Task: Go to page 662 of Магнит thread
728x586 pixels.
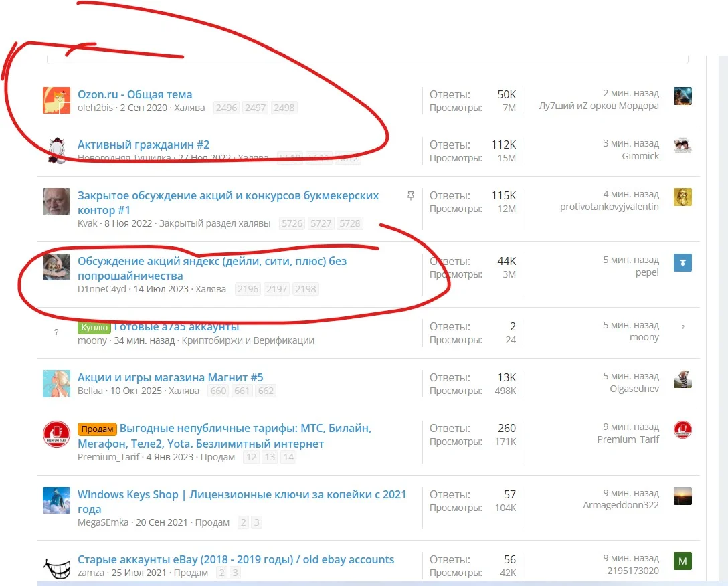Action: [266, 391]
